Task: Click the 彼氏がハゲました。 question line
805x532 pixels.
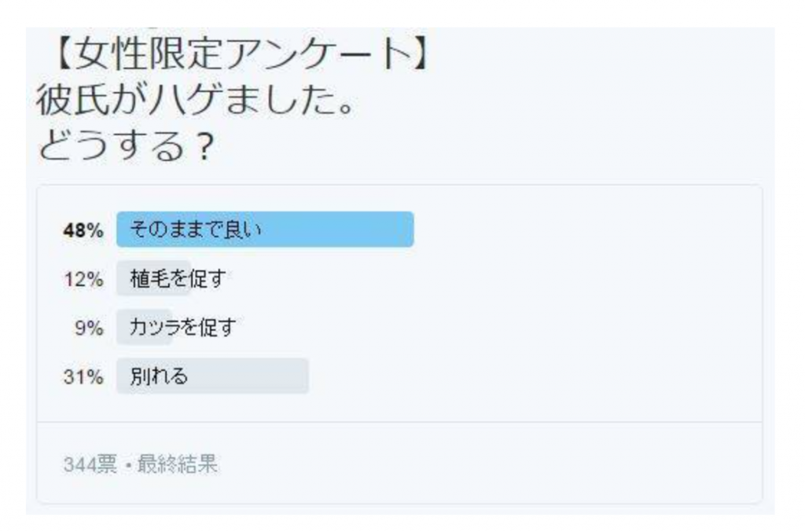Action: coord(196,100)
